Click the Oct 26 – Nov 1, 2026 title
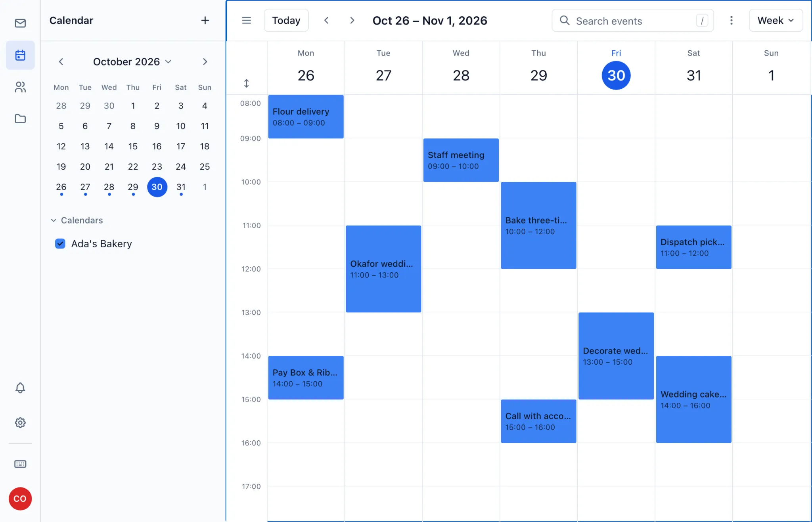Image resolution: width=812 pixels, height=522 pixels. pos(430,20)
